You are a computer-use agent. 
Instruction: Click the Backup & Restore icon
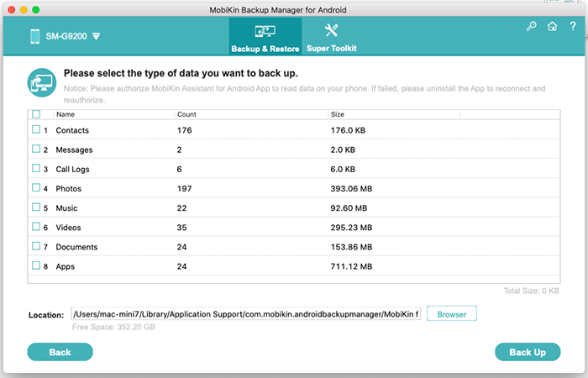click(265, 32)
